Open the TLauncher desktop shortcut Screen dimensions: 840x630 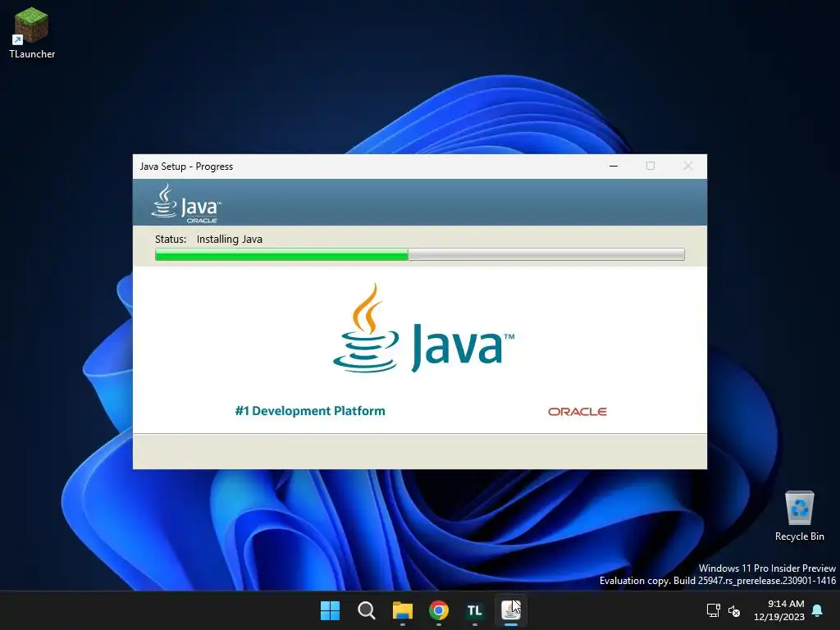point(32,32)
